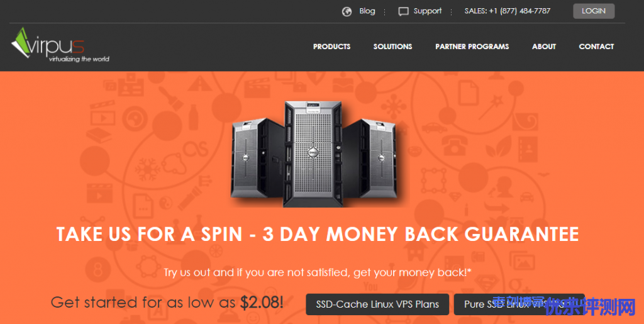The image size is (644, 324).
Task: Open the SOLUTIONS menu
Action: (392, 47)
